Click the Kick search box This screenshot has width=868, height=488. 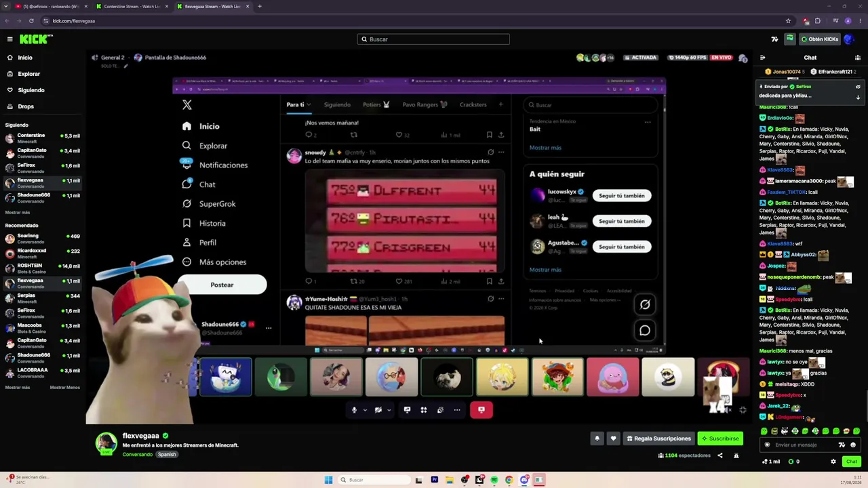(x=433, y=39)
